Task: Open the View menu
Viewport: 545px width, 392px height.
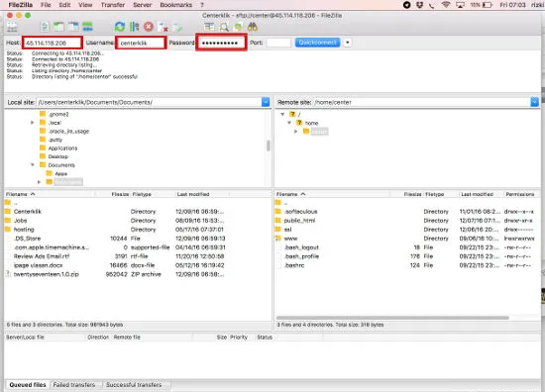Action: click(x=85, y=5)
